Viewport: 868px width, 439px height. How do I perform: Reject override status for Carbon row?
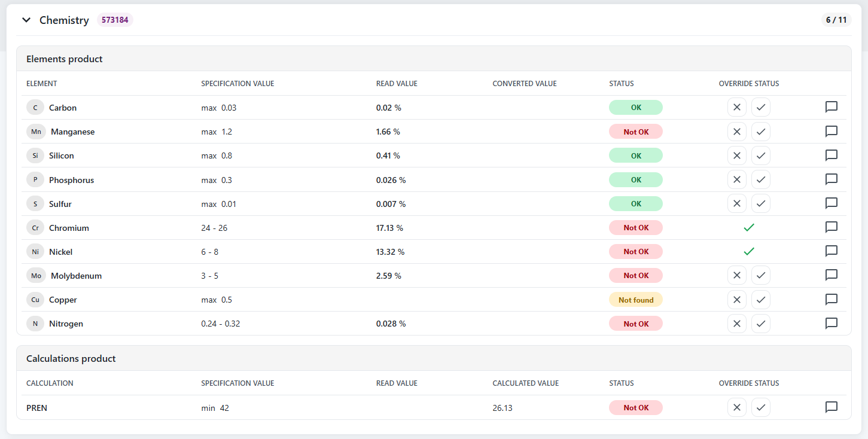pyautogui.click(x=737, y=108)
